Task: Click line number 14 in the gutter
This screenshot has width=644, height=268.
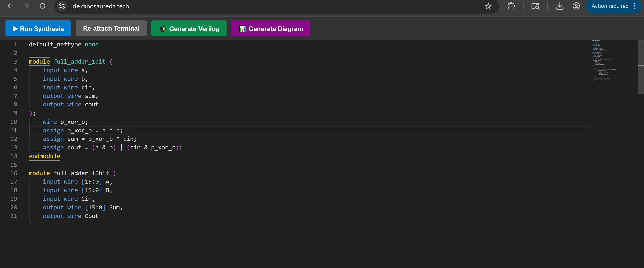Action: [14, 156]
